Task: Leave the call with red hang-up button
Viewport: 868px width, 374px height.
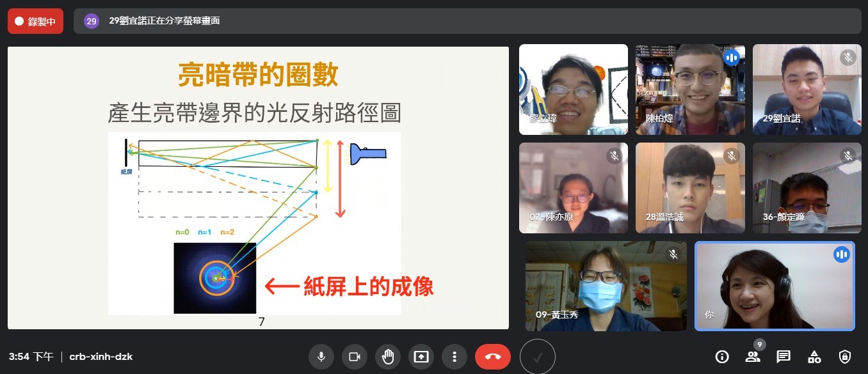Action: [x=492, y=357]
